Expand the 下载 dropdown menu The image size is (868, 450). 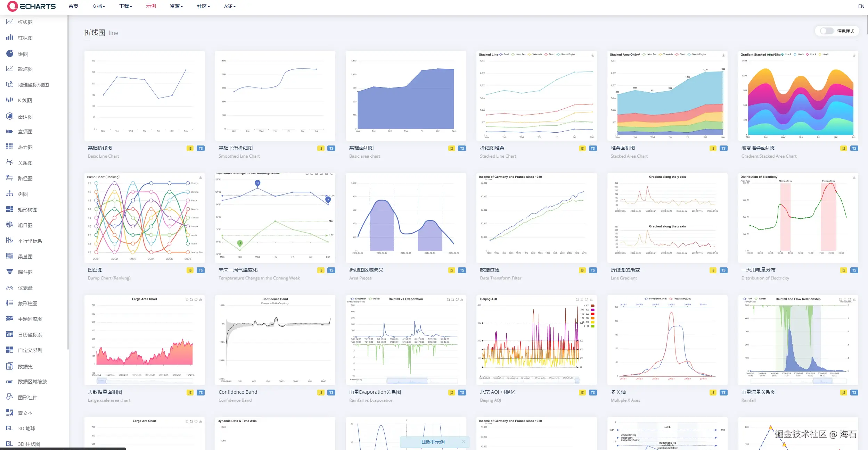click(125, 6)
